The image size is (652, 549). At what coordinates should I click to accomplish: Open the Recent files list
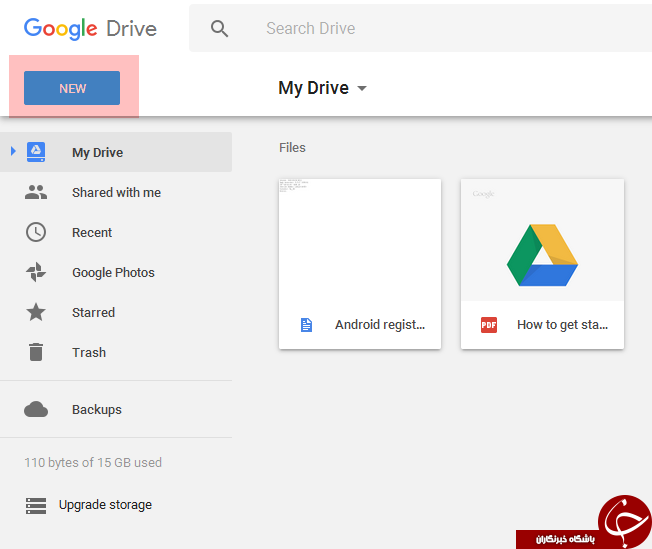coord(92,232)
